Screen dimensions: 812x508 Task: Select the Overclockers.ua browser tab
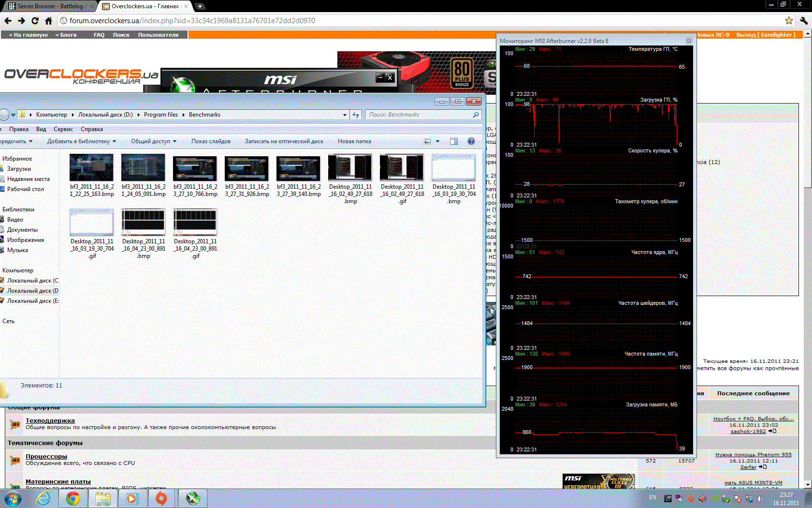[145, 6]
